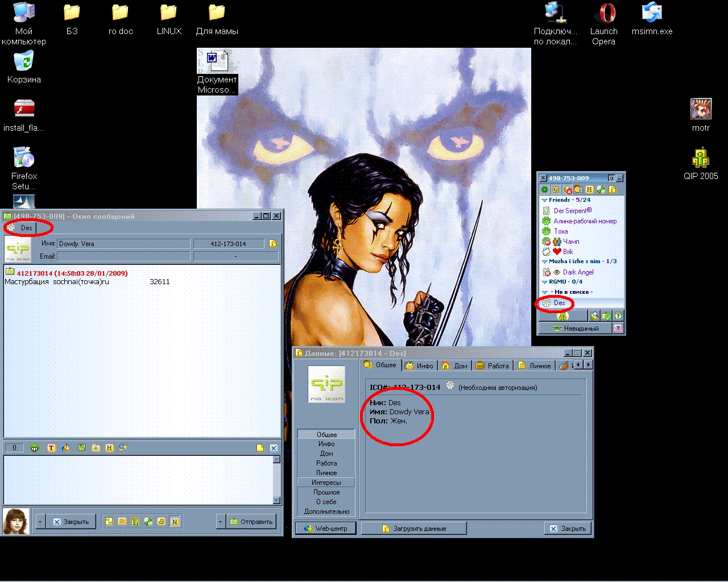Click the H history icon in message toolbar
This screenshot has width=728, height=582.
[109, 448]
